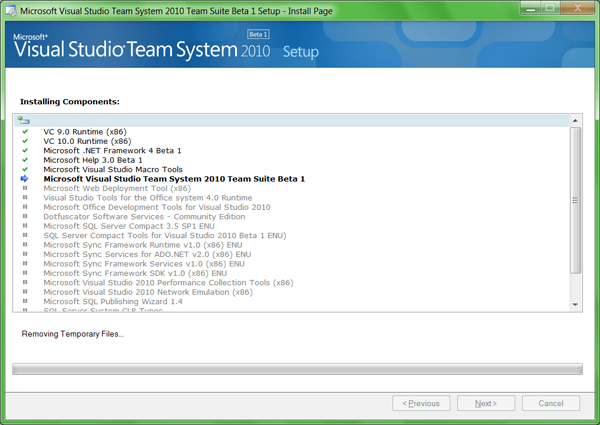The width and height of the screenshot is (600, 425).
Task: Click the Beta 1 badge in the banner
Action: [258, 34]
